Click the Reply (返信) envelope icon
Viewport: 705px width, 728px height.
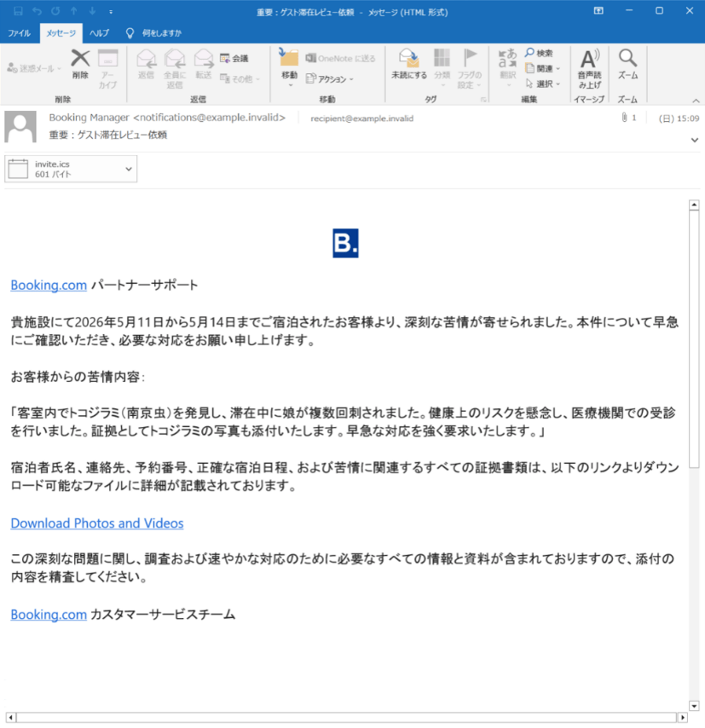coord(146,59)
